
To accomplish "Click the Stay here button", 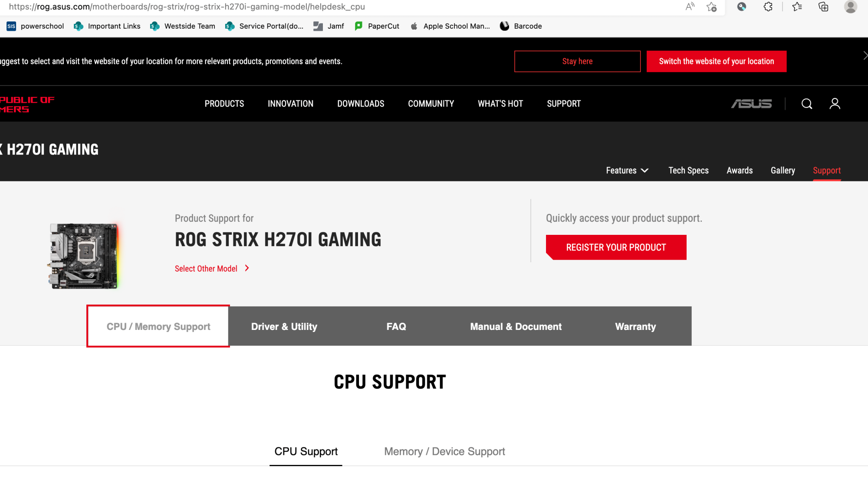I will coord(577,61).
